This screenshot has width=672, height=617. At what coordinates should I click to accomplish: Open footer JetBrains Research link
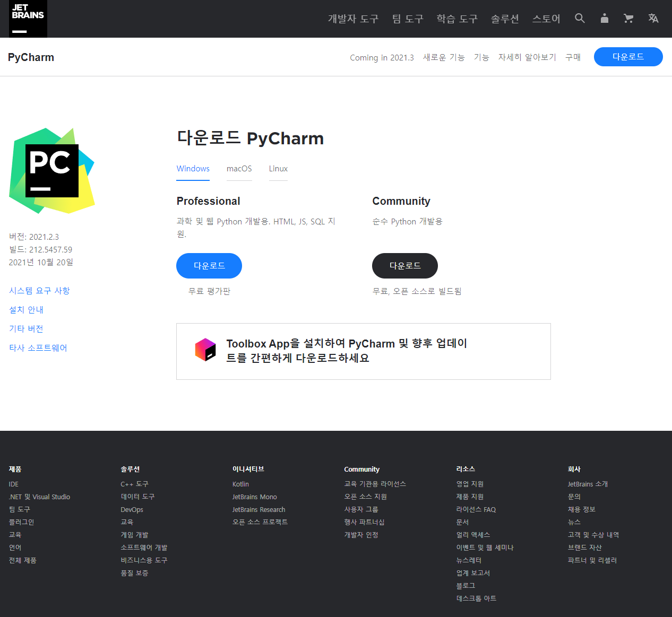[259, 510]
